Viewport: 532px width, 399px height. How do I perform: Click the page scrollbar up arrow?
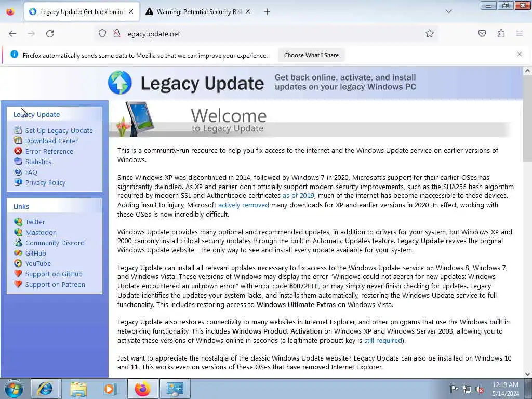click(527, 71)
